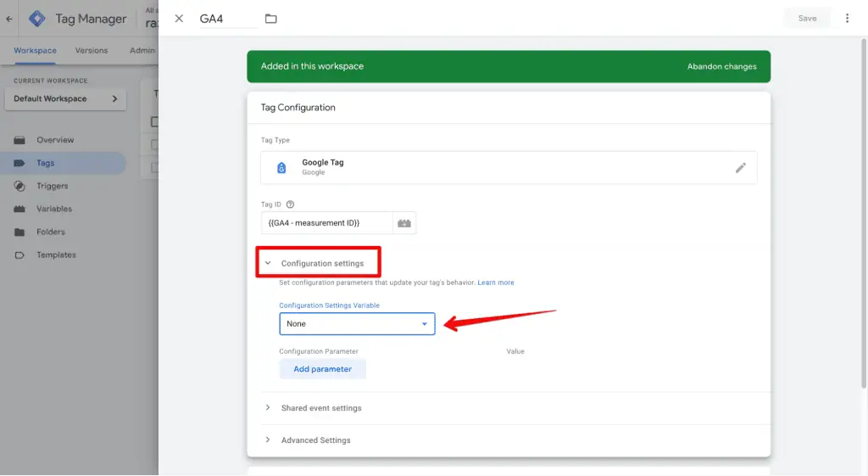Click variable picker icon beside Tag ID
Image resolution: width=868 pixels, height=476 pixels.
[x=404, y=223]
